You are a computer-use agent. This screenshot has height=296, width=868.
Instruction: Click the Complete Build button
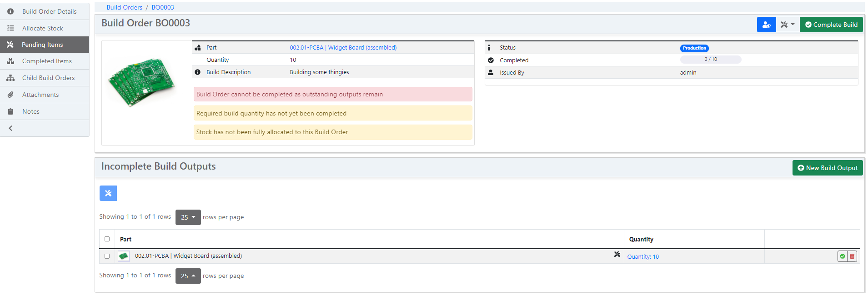pos(831,25)
